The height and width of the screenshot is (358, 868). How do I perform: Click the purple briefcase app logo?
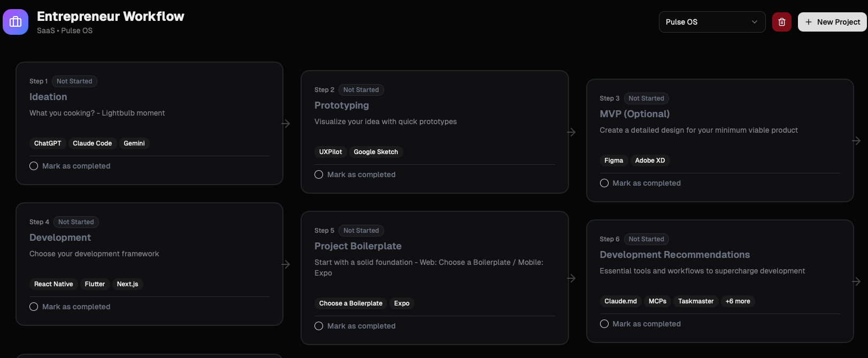click(x=16, y=22)
